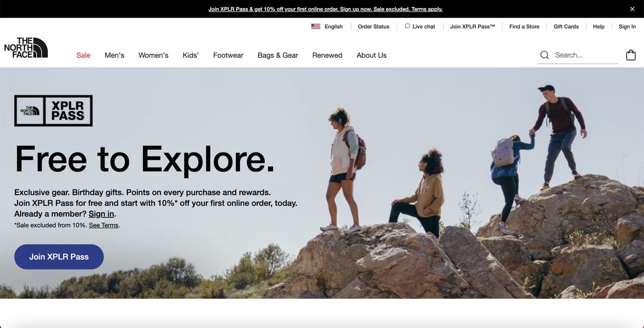Select the English language option

coord(334,27)
